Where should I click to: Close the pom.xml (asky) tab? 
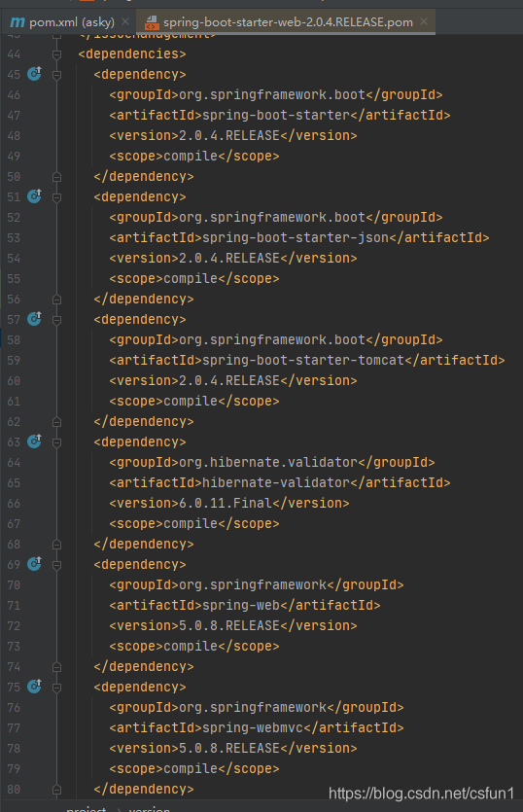tap(125, 21)
